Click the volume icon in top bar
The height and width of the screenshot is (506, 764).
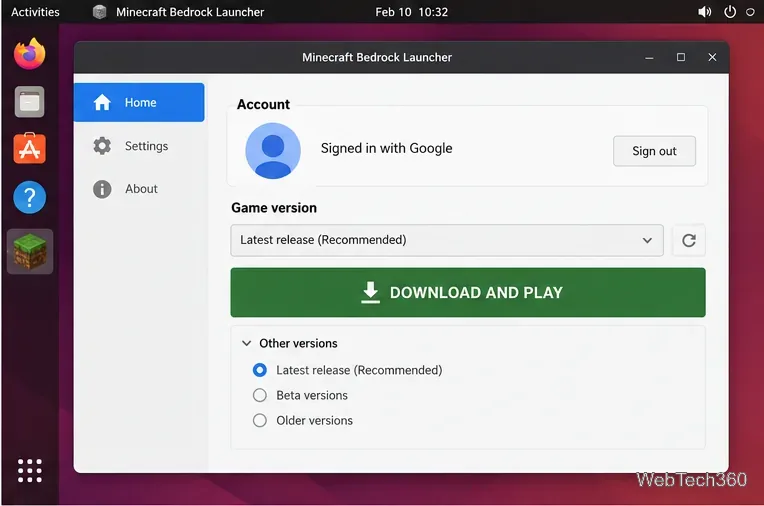point(704,12)
